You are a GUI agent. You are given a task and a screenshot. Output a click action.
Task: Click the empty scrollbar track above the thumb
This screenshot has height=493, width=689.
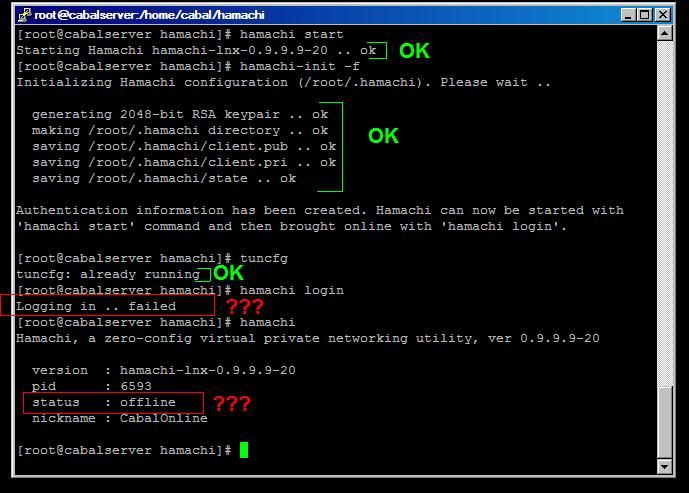667,200
